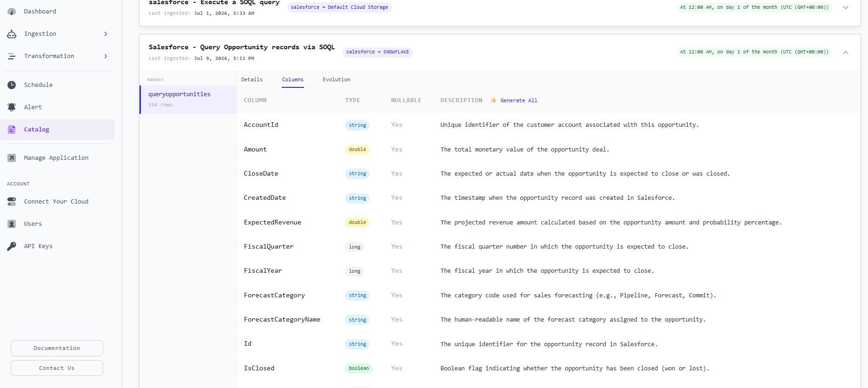Image resolution: width=868 pixels, height=388 pixels.
Task: Click the Contact Us button
Action: (x=57, y=368)
